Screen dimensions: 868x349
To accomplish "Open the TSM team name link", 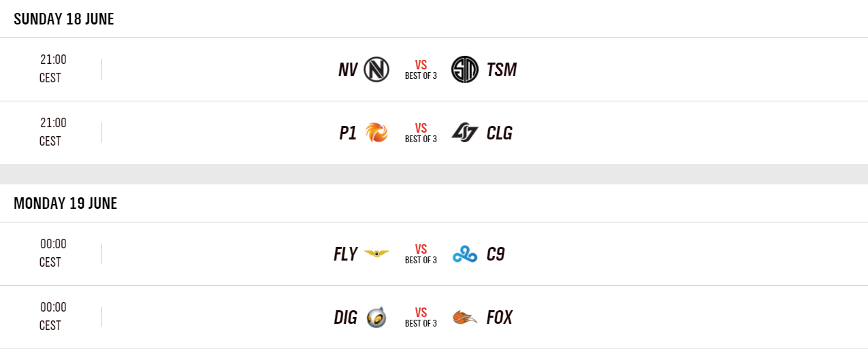I will 502,69.
